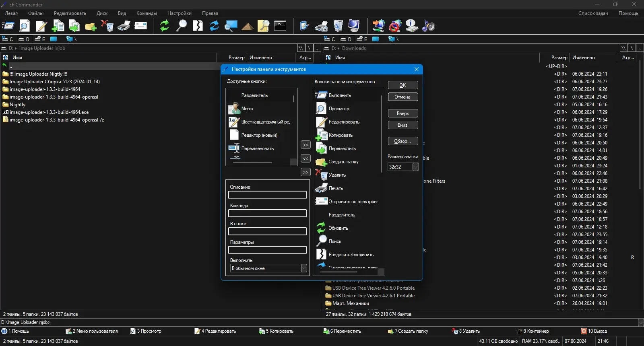Click the Отмена button in the dialog
The width and height of the screenshot is (644, 346).
(403, 97)
